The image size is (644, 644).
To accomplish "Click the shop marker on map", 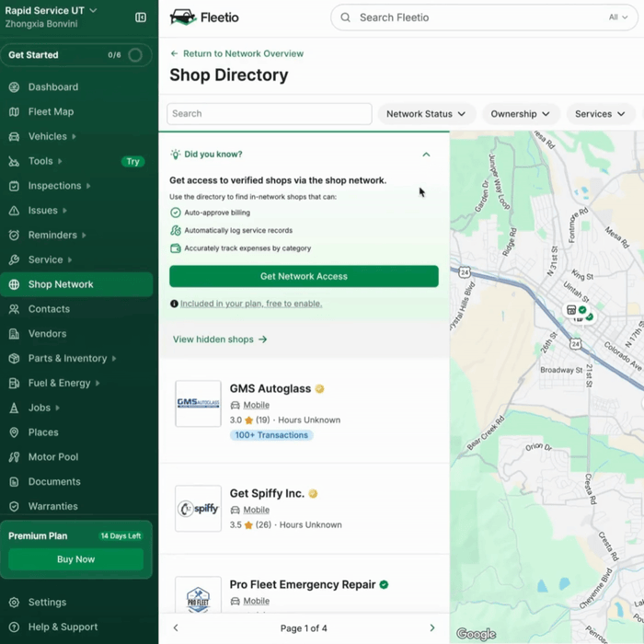I will [x=577, y=310].
